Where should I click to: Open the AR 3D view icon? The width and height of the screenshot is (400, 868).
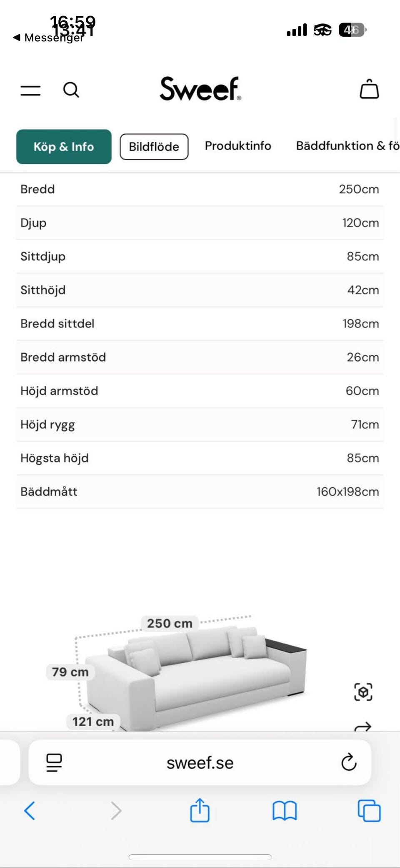click(363, 692)
